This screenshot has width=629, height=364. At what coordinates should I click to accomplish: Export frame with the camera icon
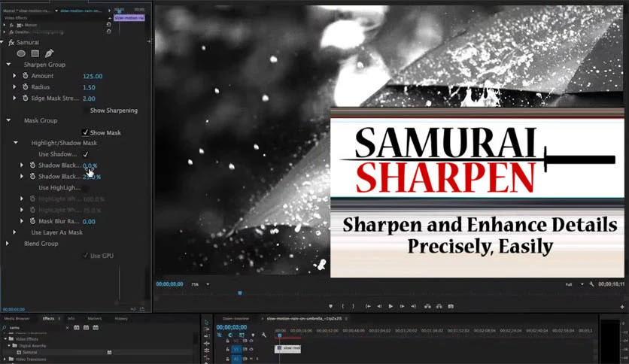(451, 306)
